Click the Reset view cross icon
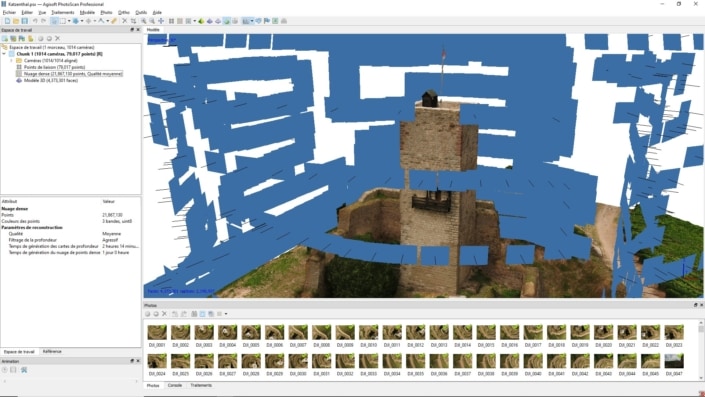The image size is (705, 397). pos(161,21)
